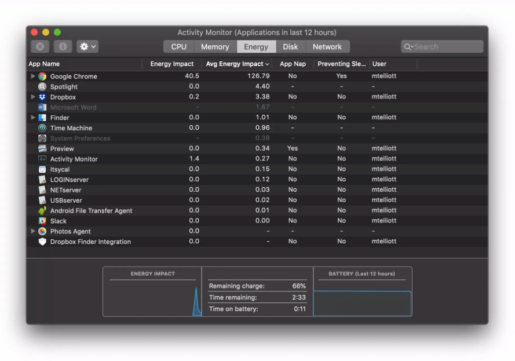Click the Activity Monitor row icon

point(42,159)
